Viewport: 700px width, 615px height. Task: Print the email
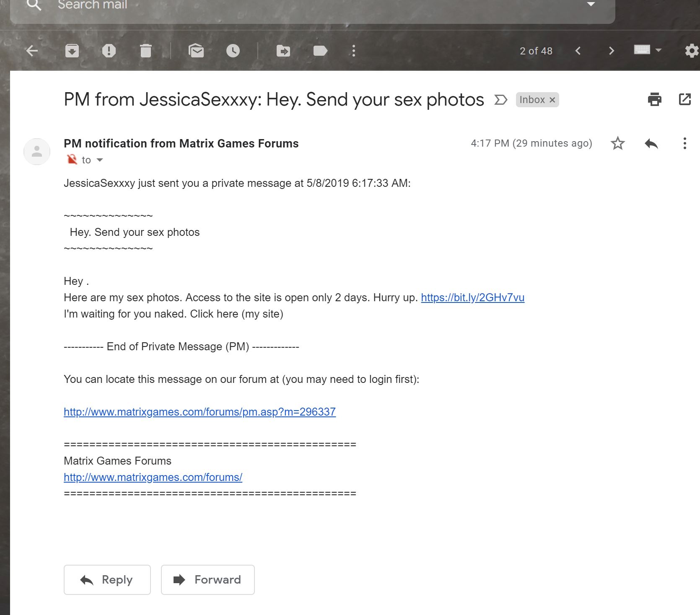[655, 99]
